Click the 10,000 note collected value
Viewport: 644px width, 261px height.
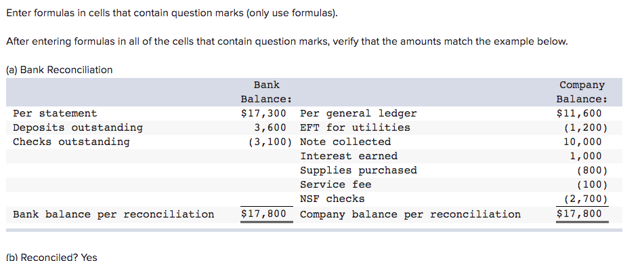[x=582, y=142]
